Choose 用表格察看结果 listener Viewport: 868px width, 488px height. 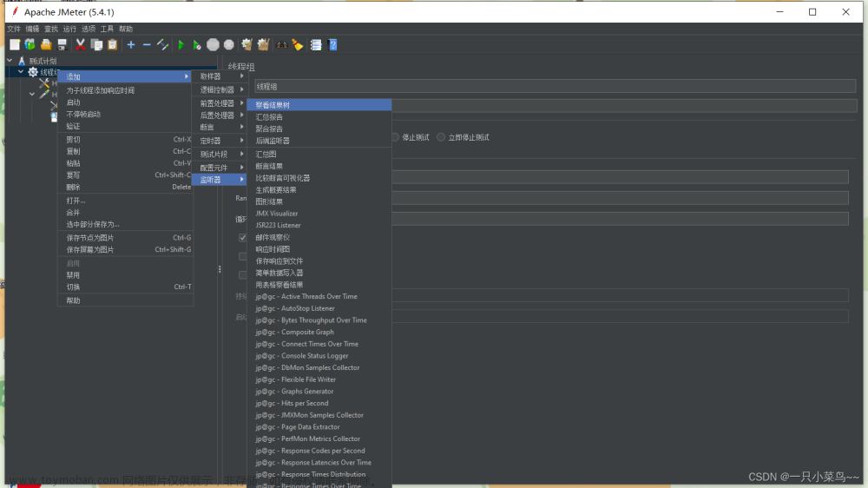319,285
